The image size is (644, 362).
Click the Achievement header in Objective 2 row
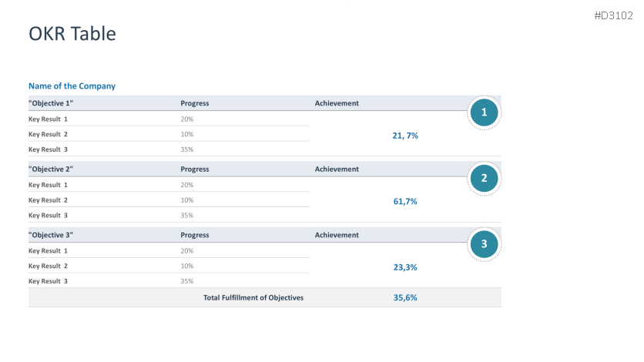click(x=337, y=169)
